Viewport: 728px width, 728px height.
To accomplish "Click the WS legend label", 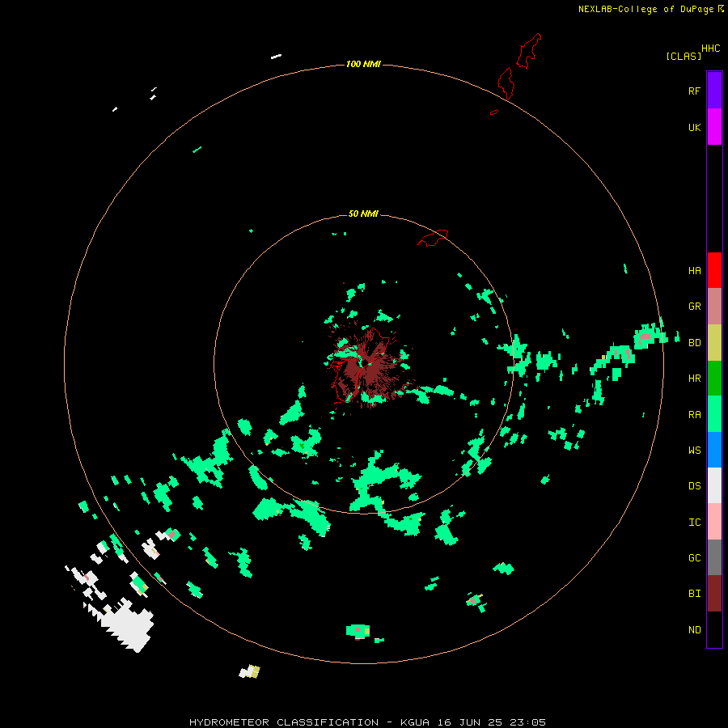I will click(x=694, y=450).
